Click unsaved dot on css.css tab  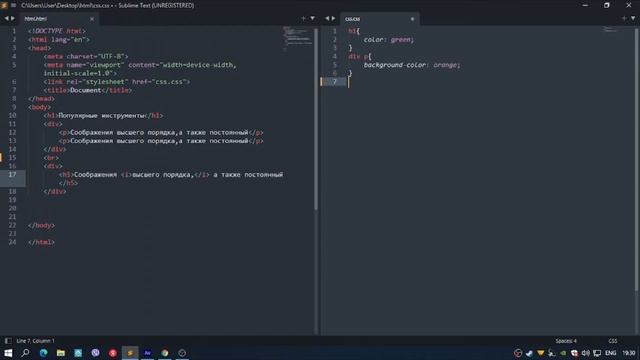(x=412, y=19)
